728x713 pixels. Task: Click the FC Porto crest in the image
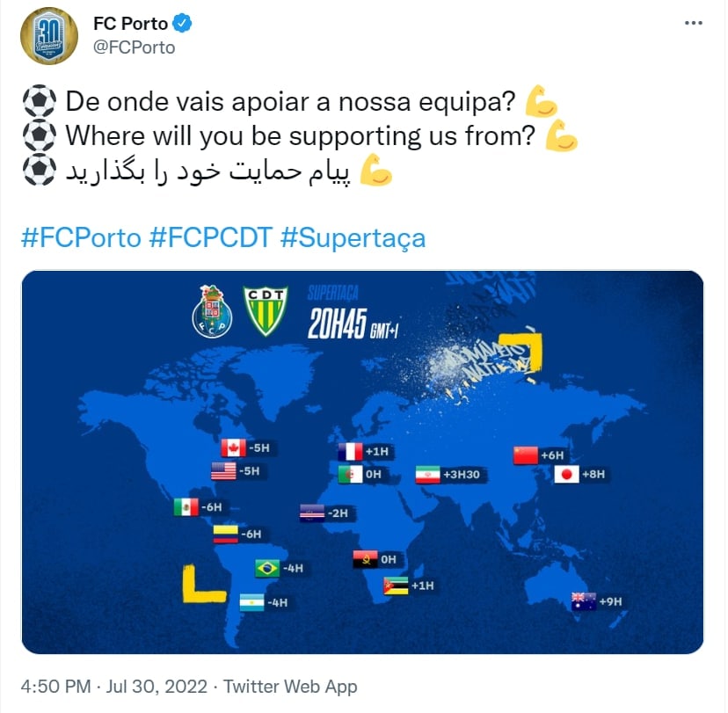pyautogui.click(x=212, y=311)
